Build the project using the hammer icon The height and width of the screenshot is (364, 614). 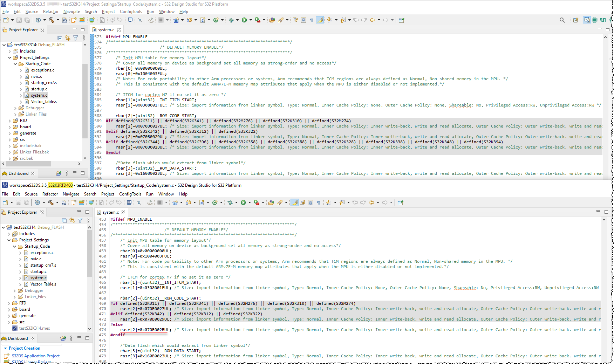point(51,20)
